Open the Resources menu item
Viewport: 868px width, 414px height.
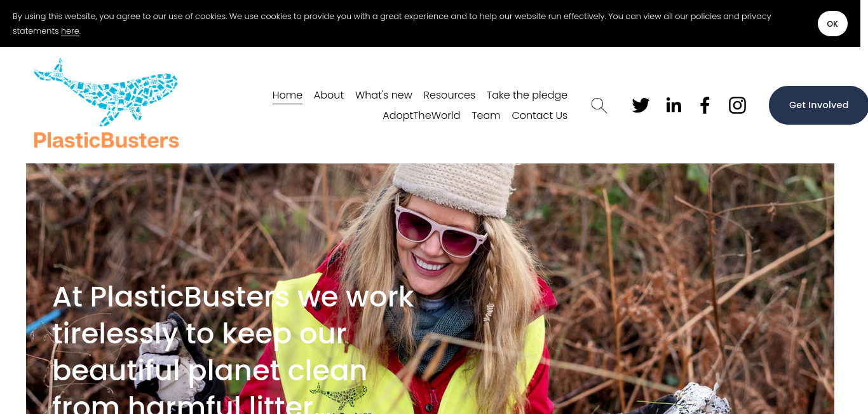pos(449,95)
